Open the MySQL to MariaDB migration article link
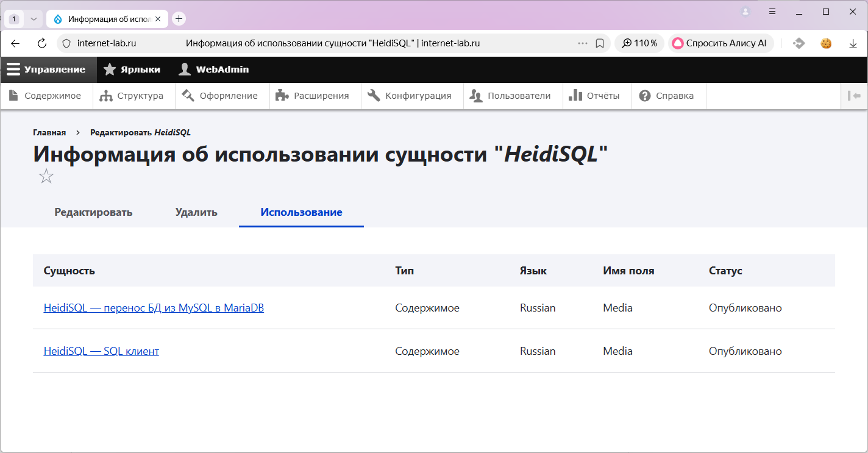The height and width of the screenshot is (453, 868). click(154, 308)
